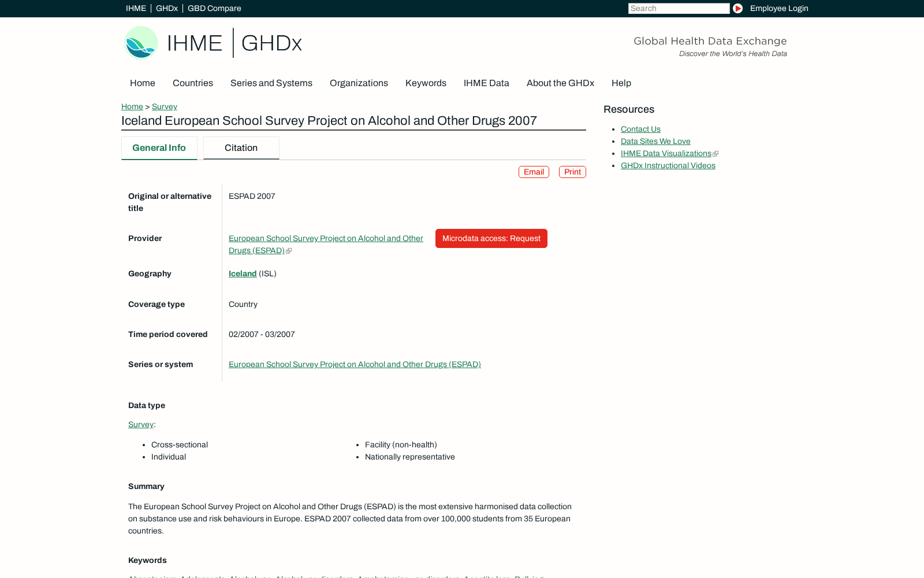The width and height of the screenshot is (924, 578).
Task: Go to Home in main navigation
Action: [x=143, y=83]
